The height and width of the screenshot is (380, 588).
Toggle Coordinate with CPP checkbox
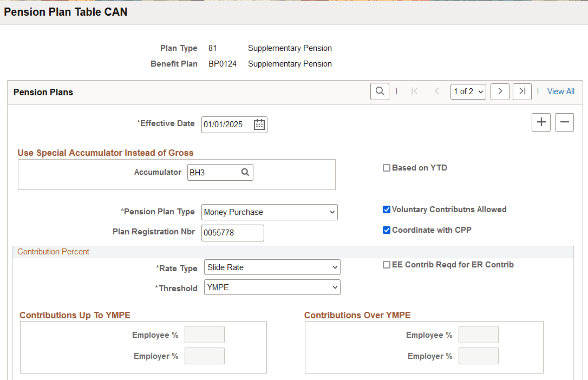(x=386, y=230)
